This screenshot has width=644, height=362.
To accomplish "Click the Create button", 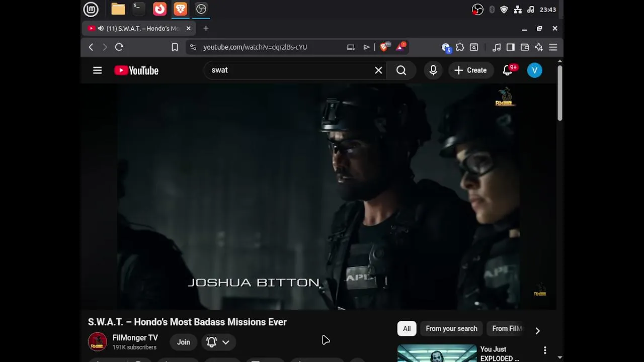I will (x=470, y=70).
